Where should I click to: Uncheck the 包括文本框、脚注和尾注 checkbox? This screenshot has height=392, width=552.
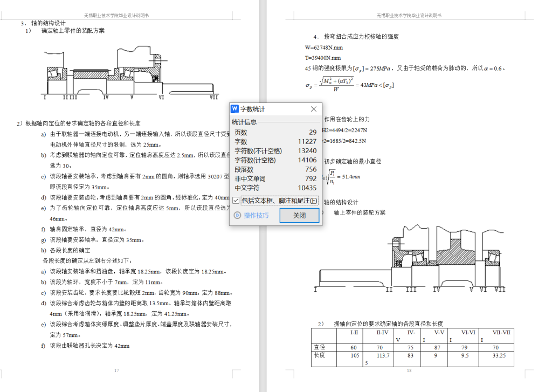236,201
